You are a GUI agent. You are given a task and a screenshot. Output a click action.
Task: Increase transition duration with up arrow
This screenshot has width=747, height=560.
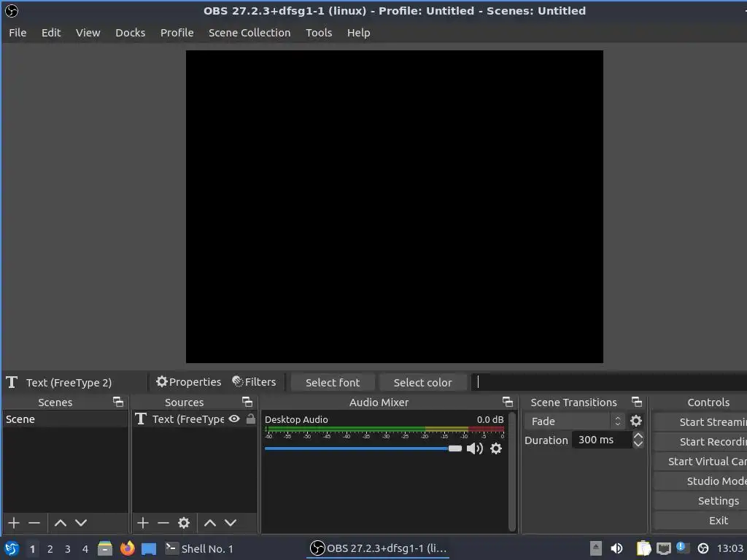tap(638, 435)
